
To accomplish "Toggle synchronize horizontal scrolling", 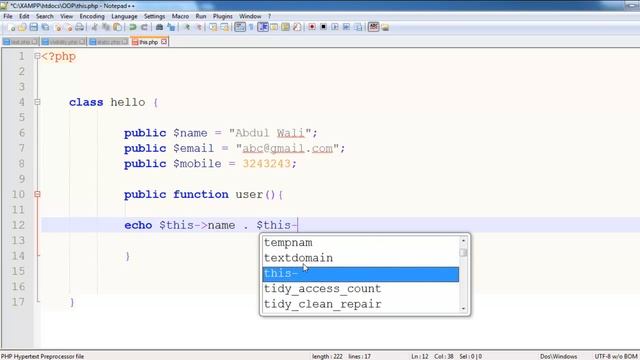I will 224,27.
